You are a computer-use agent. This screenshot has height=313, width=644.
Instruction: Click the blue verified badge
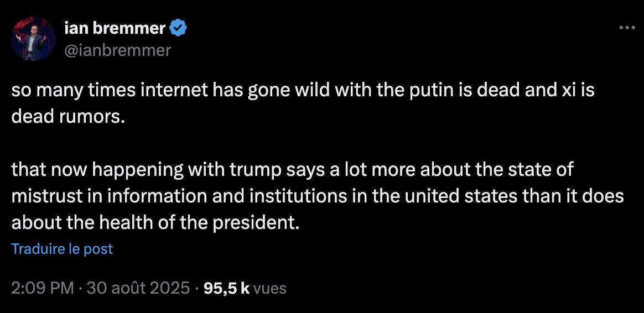point(178,28)
